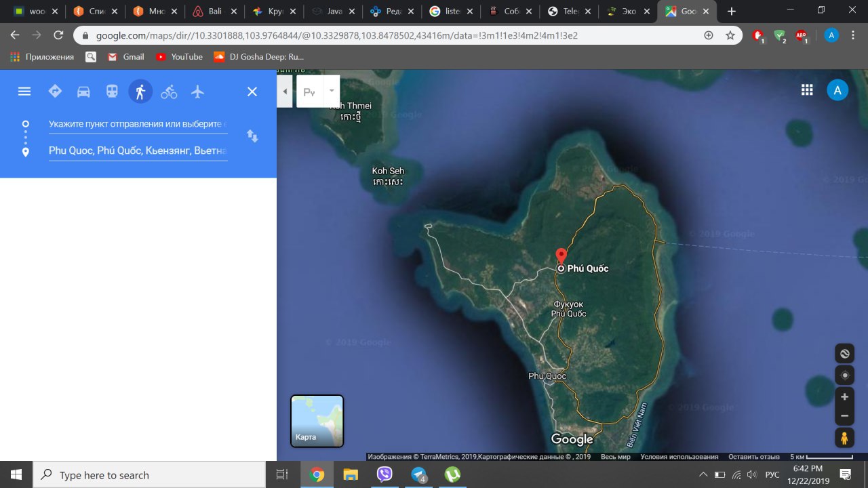The image size is (868, 488).
Task: Click the starting point input field
Action: 138,124
